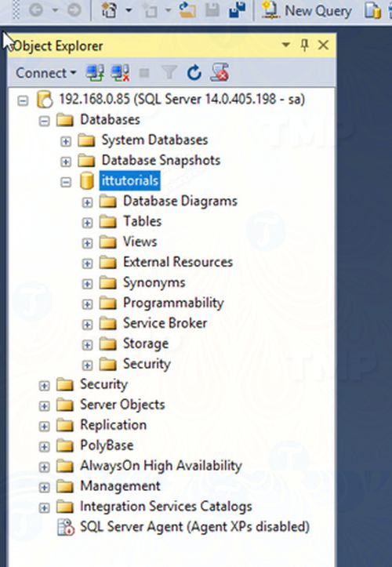Expand System Databases folder
Screen dimensions: 392x567
65,141
